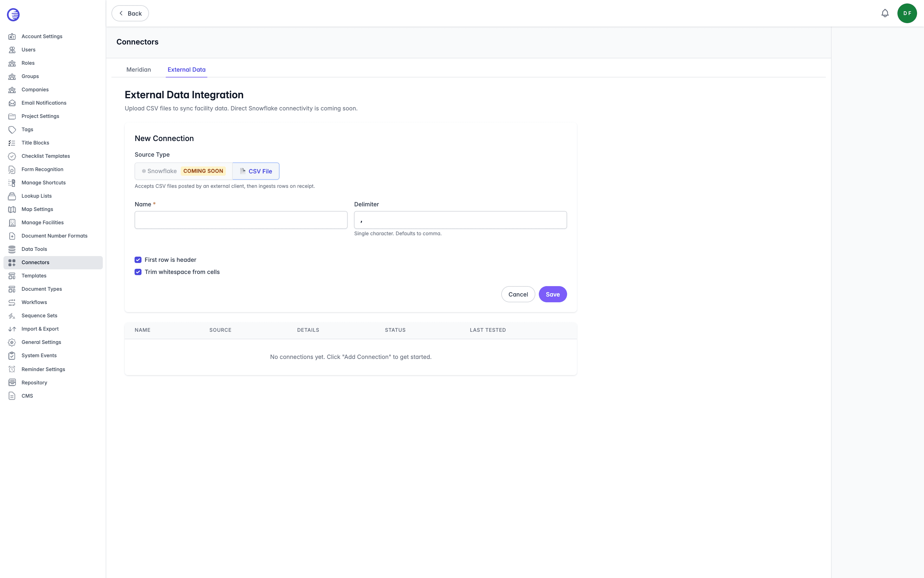Click the Workflows sidebar icon
The width and height of the screenshot is (924, 578).
[12, 302]
